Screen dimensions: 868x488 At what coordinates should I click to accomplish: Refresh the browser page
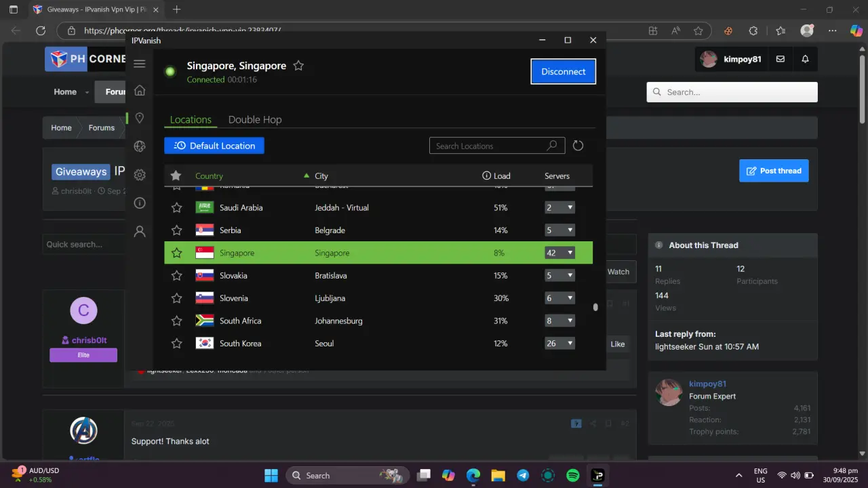[41, 30]
